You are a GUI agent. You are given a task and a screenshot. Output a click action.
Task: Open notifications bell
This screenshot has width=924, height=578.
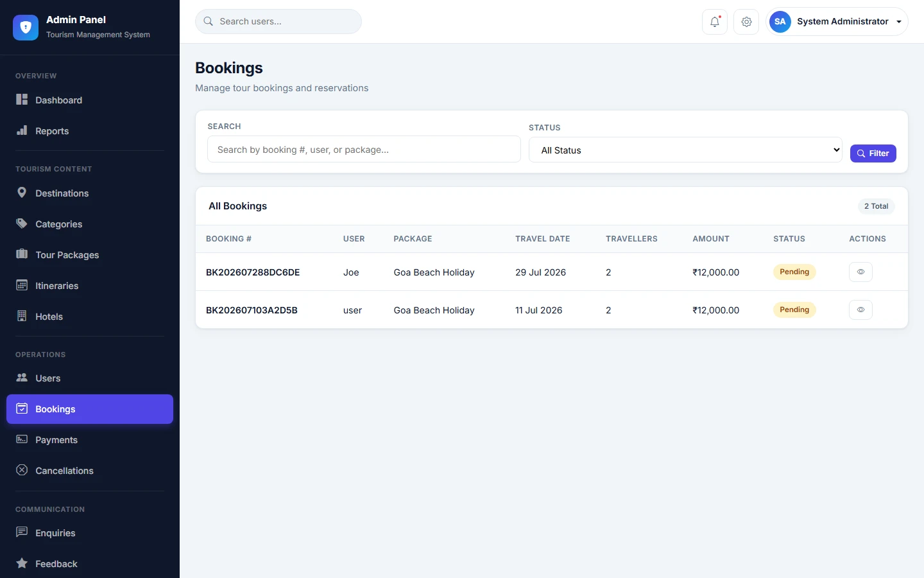click(715, 22)
